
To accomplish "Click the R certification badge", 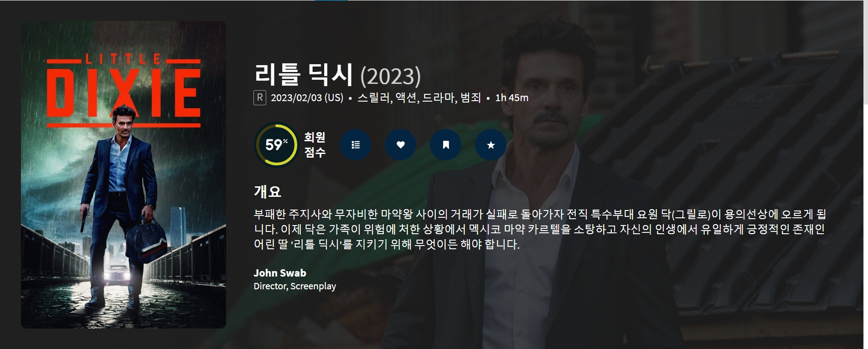I will [x=260, y=98].
